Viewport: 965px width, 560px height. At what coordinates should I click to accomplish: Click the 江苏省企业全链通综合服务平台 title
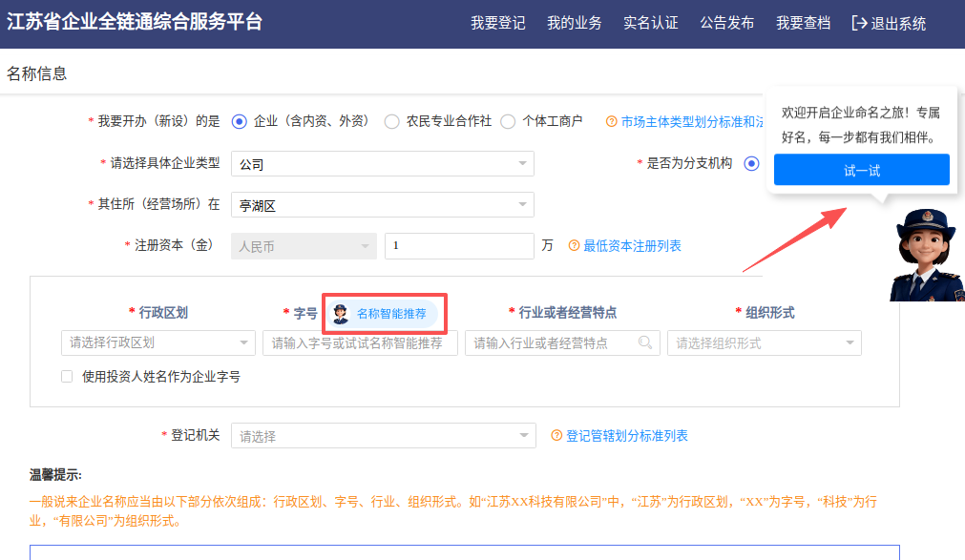[x=135, y=22]
